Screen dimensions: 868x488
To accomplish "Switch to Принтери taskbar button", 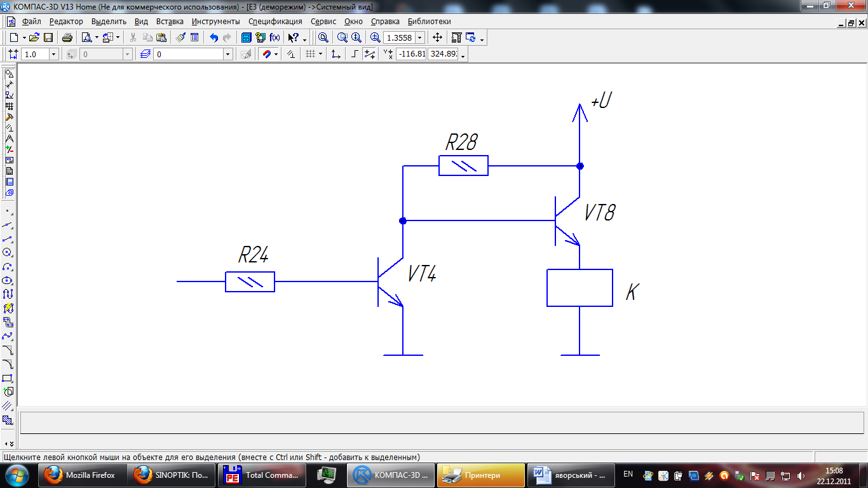I will click(x=481, y=475).
